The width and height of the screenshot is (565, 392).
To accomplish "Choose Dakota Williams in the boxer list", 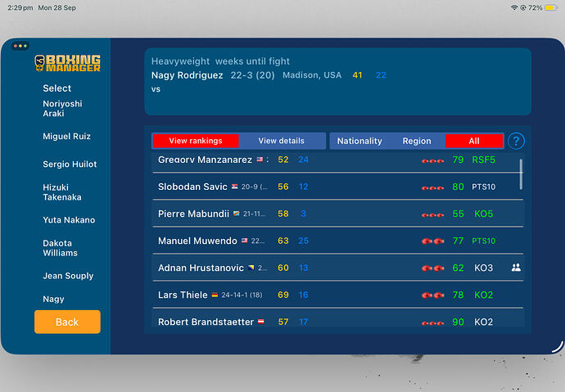I will (x=60, y=248).
